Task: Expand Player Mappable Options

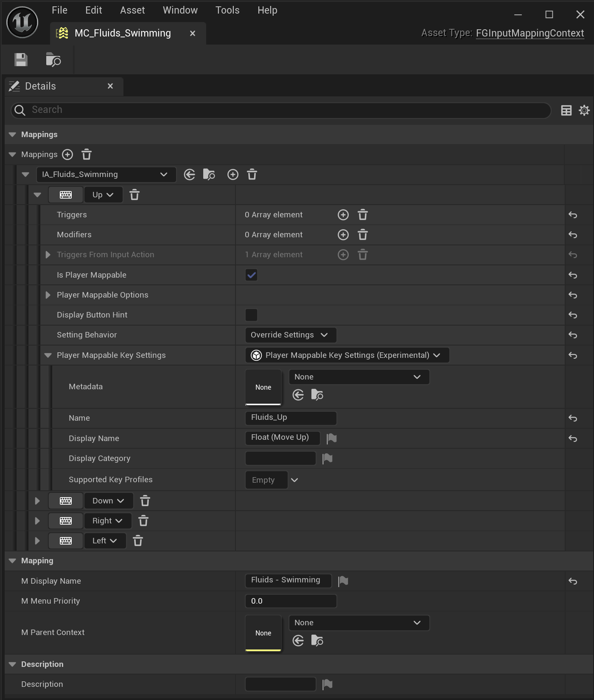Action: pyautogui.click(x=48, y=295)
